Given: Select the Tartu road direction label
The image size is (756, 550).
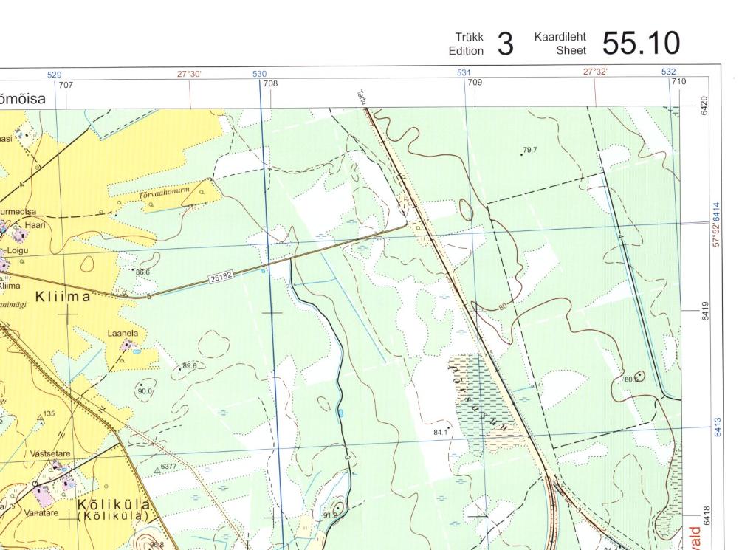Looking at the screenshot, I should (x=362, y=97).
